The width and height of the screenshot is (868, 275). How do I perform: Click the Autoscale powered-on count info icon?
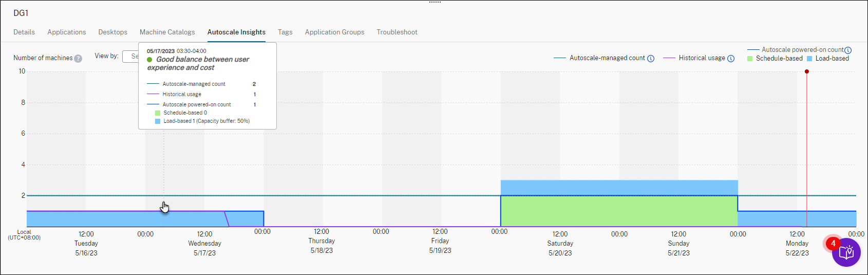[848, 50]
